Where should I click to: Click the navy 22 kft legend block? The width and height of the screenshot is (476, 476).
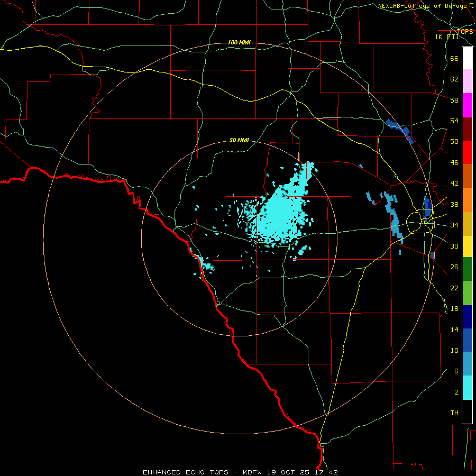tap(467, 317)
